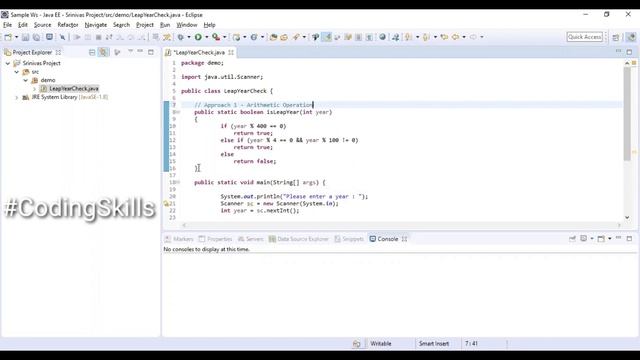Collapse All in Project Explorer
The image size is (640, 360).
(x=92, y=52)
